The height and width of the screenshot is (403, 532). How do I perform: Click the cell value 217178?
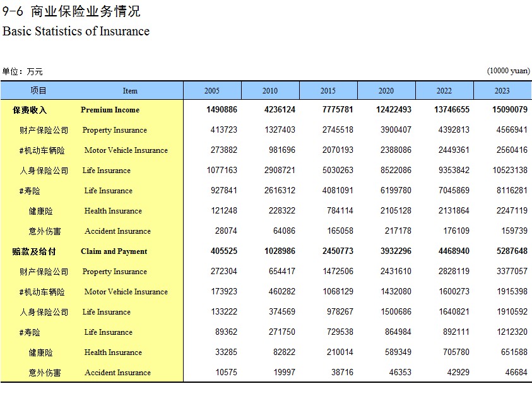398,231
